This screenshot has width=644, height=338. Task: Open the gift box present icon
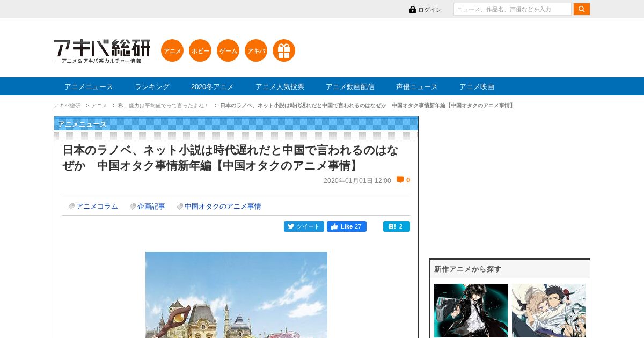click(284, 50)
